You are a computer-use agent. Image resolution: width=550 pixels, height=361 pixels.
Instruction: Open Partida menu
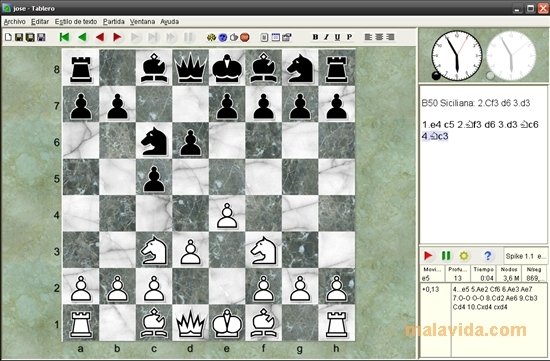pos(114,22)
